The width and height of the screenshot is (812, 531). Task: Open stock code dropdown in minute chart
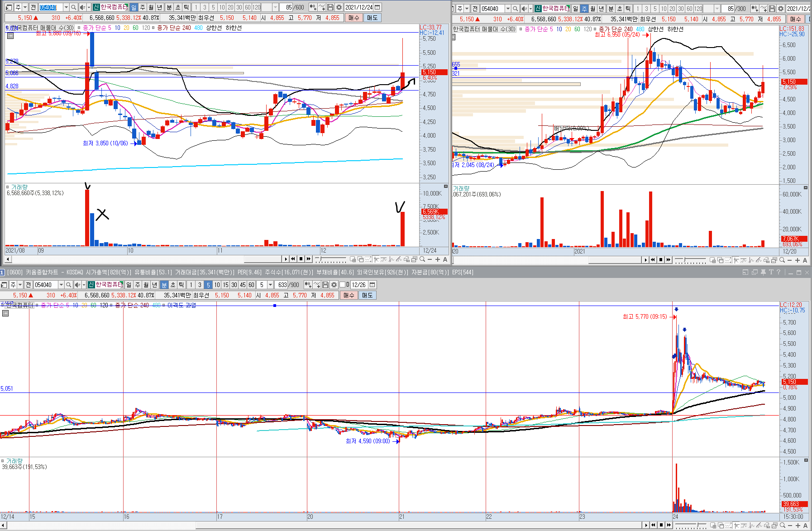point(61,285)
